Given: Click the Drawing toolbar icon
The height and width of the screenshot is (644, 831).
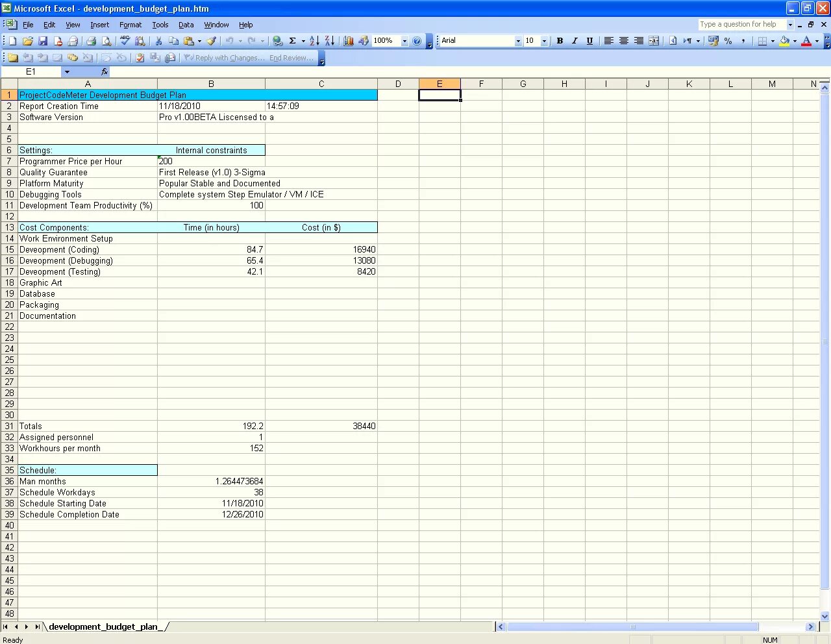Looking at the screenshot, I should (x=363, y=41).
